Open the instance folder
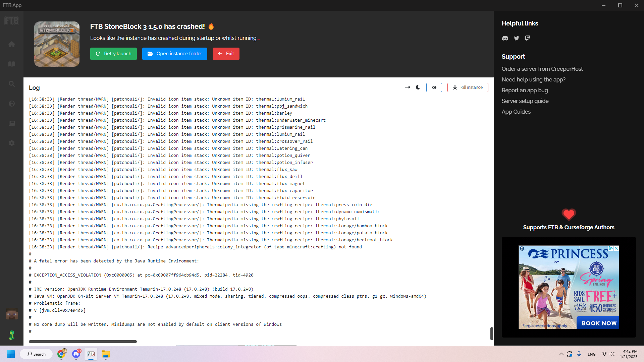 pyautogui.click(x=174, y=54)
